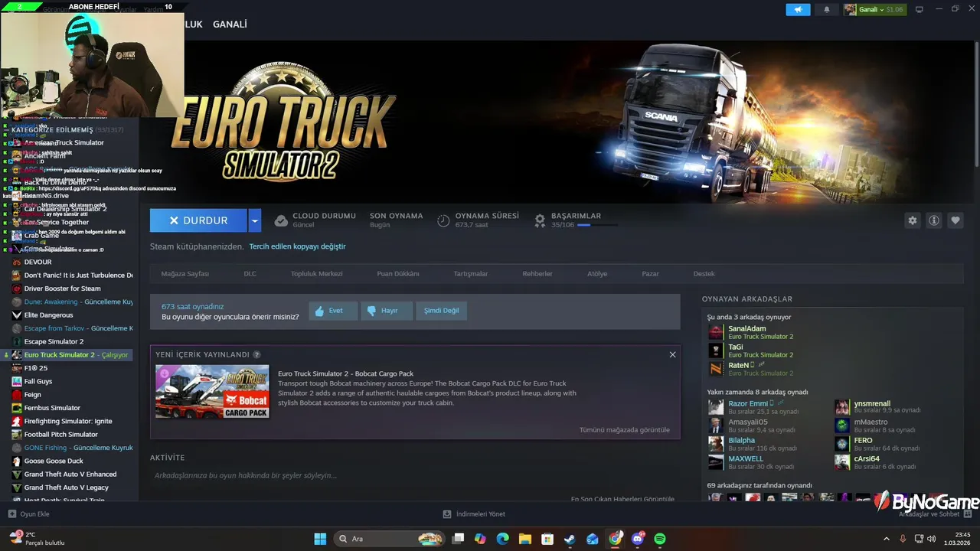The image size is (980, 551).
Task: Open the DLC tab
Action: coord(250,273)
